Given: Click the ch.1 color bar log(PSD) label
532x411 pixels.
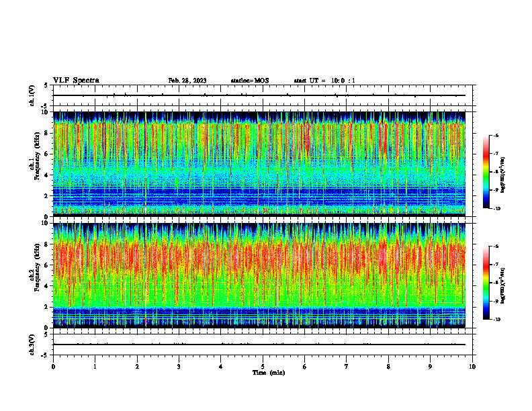Looking at the screenshot, I should click(x=503, y=175).
